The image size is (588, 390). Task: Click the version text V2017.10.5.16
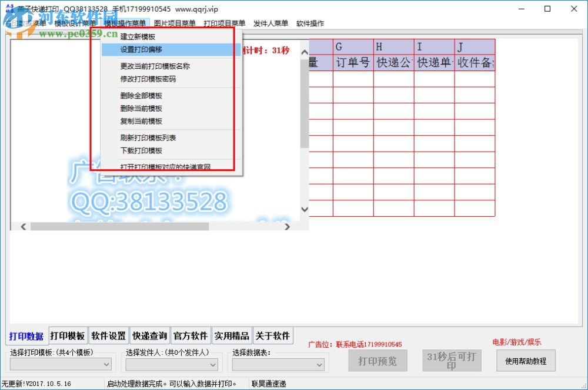point(48,384)
